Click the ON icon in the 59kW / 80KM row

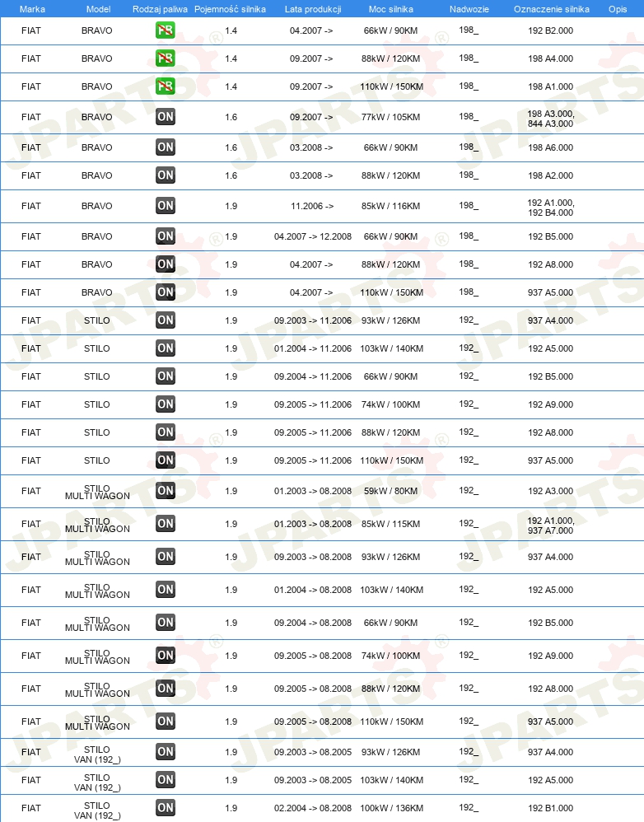pyautogui.click(x=165, y=491)
